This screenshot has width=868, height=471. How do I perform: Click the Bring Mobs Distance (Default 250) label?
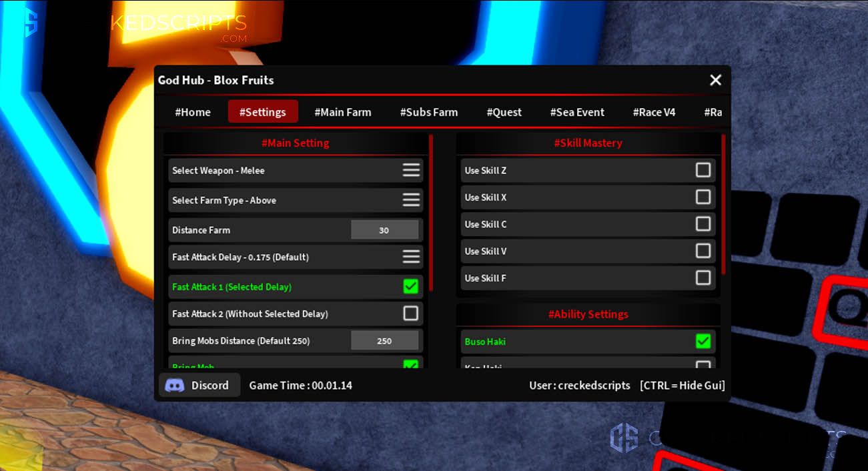click(241, 341)
